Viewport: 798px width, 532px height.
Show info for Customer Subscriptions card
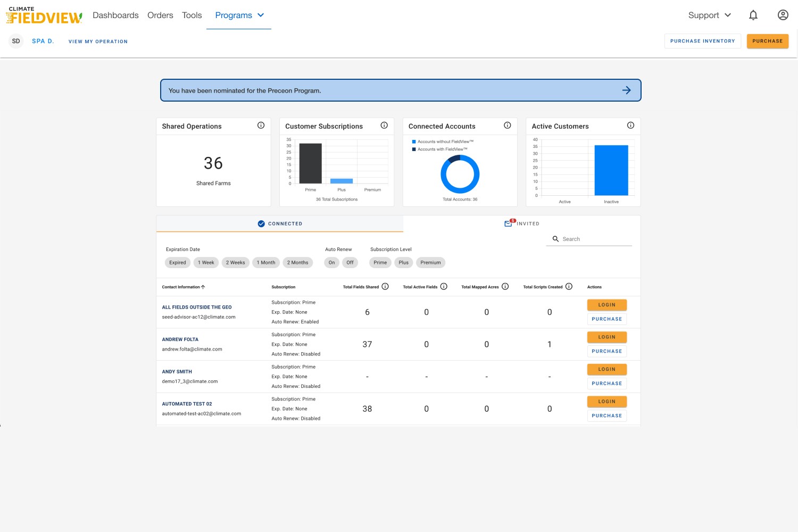point(384,126)
